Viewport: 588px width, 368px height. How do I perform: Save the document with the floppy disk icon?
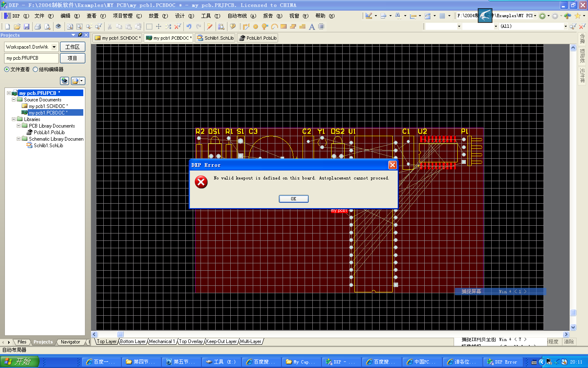point(27,27)
